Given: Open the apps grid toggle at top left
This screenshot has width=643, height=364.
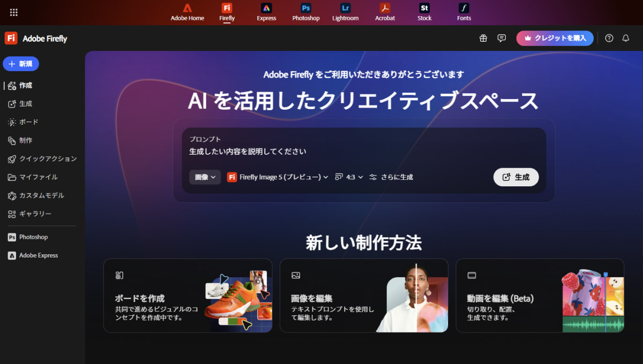Looking at the screenshot, I should click(13, 12).
